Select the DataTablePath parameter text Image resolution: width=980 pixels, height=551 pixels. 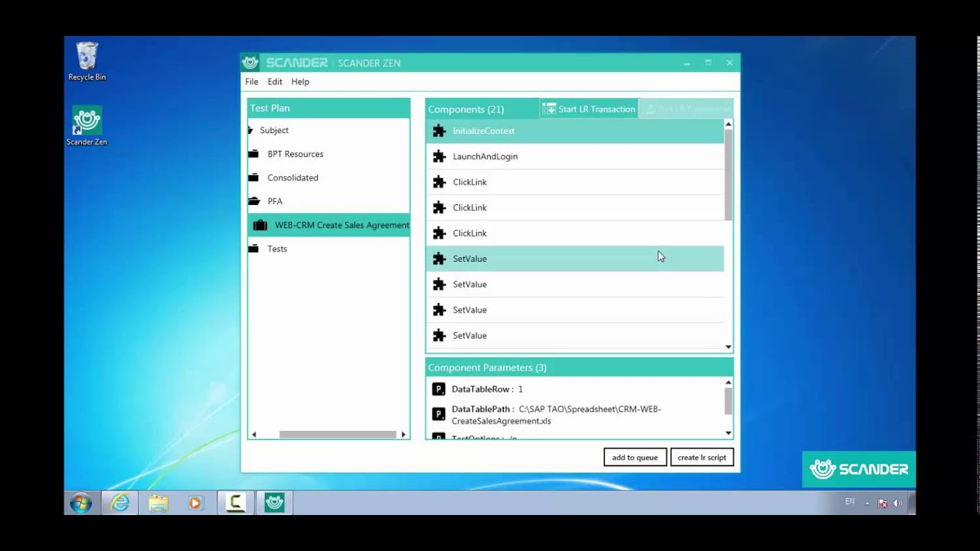(x=557, y=415)
